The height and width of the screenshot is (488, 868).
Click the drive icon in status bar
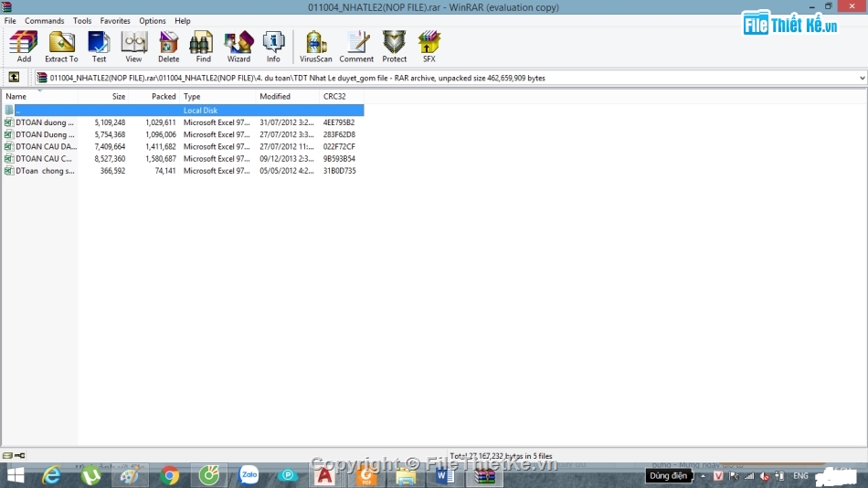7,456
